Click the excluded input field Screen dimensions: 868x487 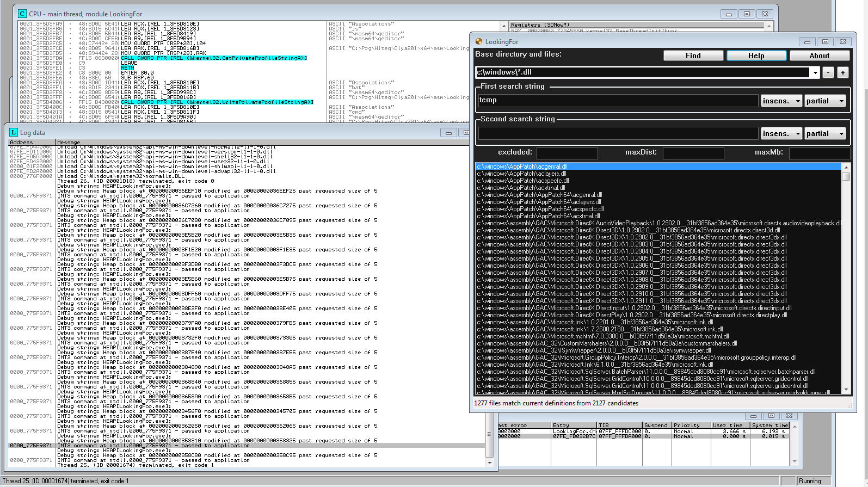point(567,153)
